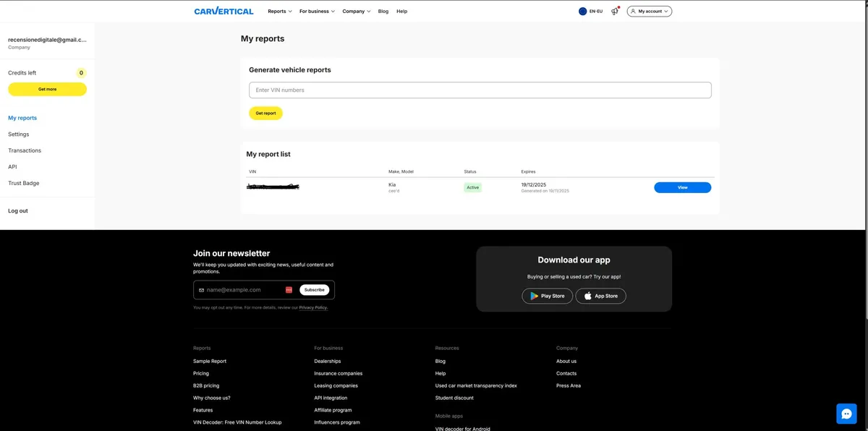Open the API sidebar item
The width and height of the screenshot is (868, 431).
[12, 167]
